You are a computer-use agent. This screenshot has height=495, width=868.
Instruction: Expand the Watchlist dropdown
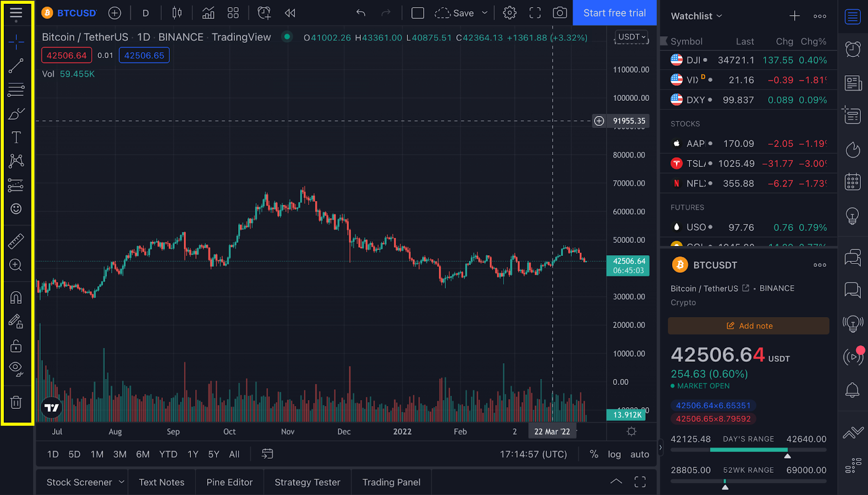tap(696, 16)
